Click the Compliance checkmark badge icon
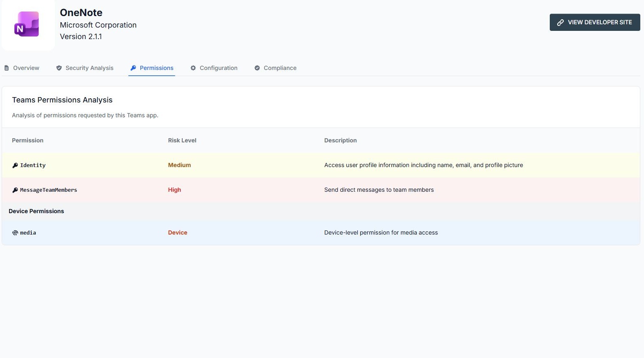This screenshot has width=644, height=358. 257,68
